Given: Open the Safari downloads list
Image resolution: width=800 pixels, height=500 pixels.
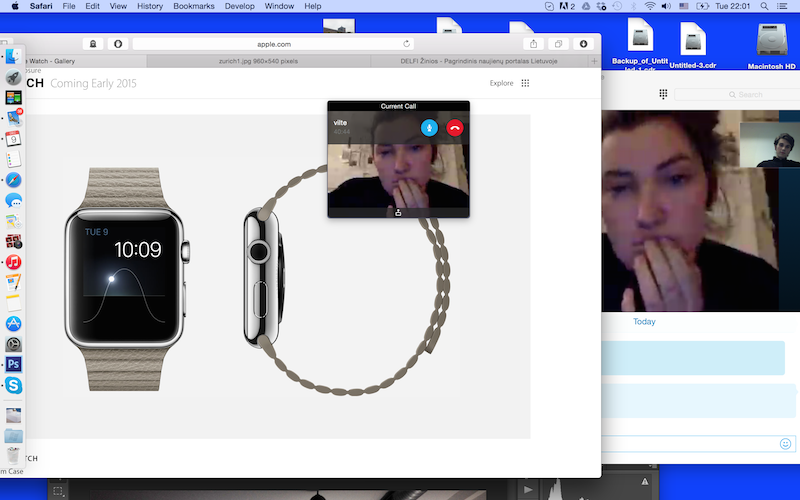Looking at the screenshot, I should 583,44.
